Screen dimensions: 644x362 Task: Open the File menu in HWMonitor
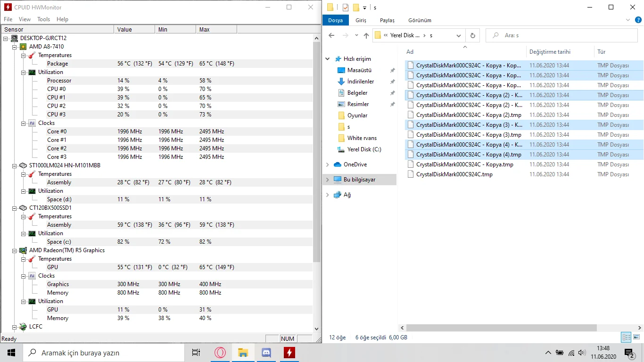point(8,19)
